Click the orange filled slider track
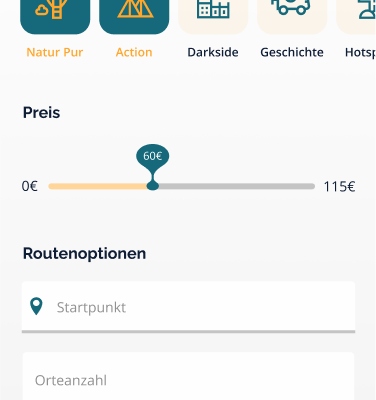This screenshot has width=376, height=400. pos(98,186)
